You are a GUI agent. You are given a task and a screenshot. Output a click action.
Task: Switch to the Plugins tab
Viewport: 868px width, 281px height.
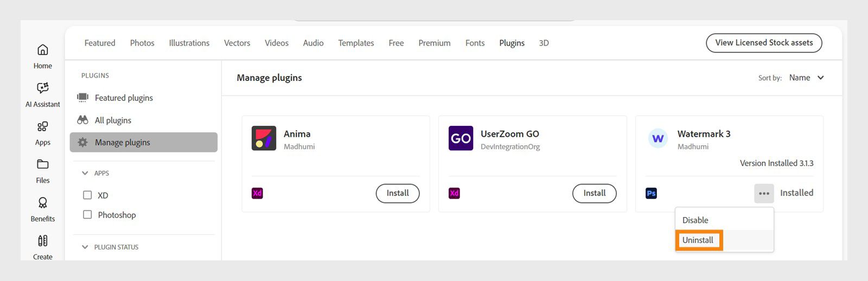[512, 43]
